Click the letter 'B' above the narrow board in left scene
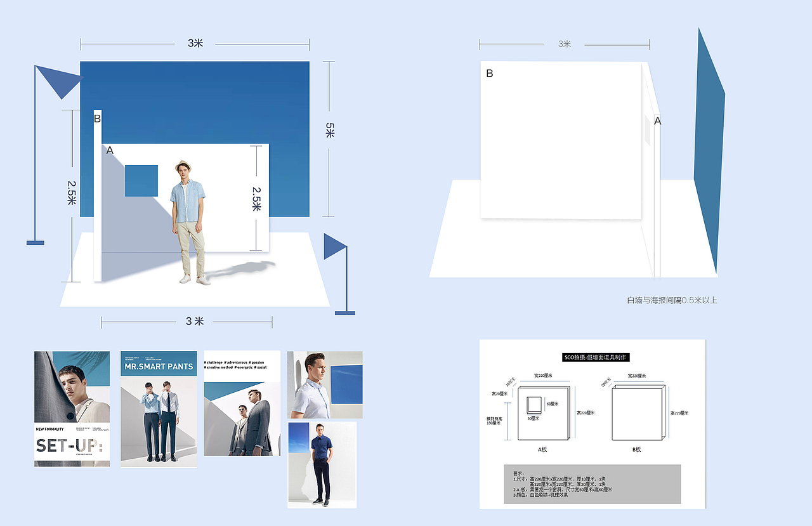The width and height of the screenshot is (812, 526). tap(97, 118)
